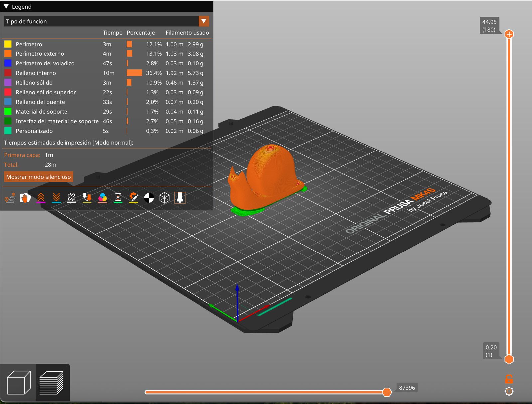
Task: Toggle travel moves visibility icon
Action: tap(10, 198)
